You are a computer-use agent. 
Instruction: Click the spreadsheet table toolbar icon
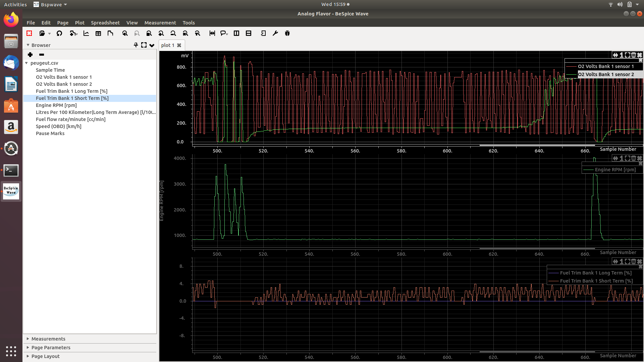click(98, 33)
